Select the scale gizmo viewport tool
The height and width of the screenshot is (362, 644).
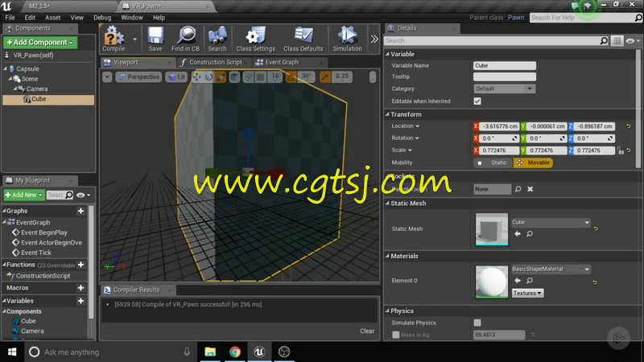(x=221, y=76)
